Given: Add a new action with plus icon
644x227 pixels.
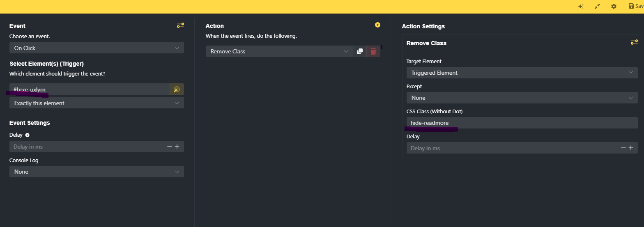Looking at the screenshot, I should [377, 25].
